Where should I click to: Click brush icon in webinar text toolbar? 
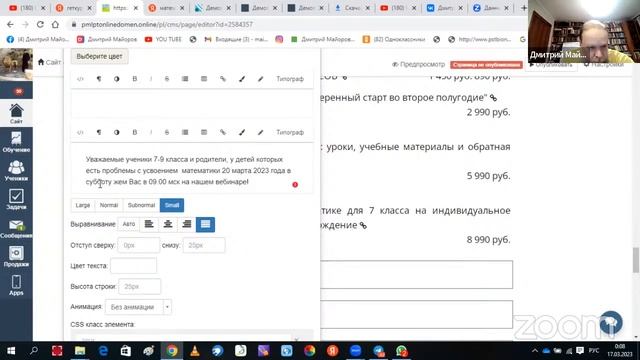(242, 132)
